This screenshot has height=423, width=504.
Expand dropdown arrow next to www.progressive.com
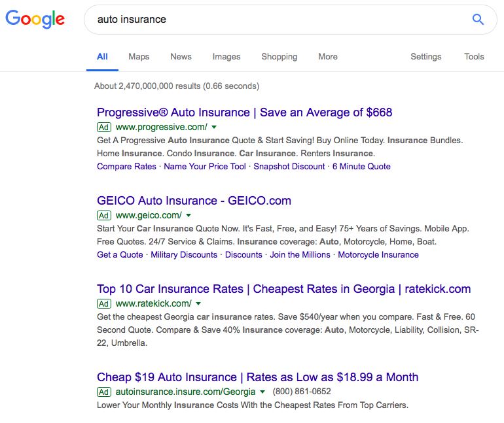coord(214,127)
